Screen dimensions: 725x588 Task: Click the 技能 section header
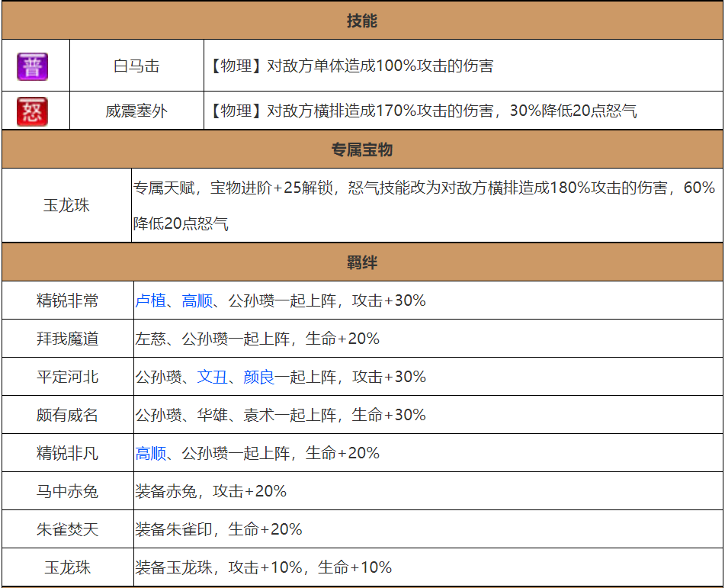pyautogui.click(x=362, y=21)
